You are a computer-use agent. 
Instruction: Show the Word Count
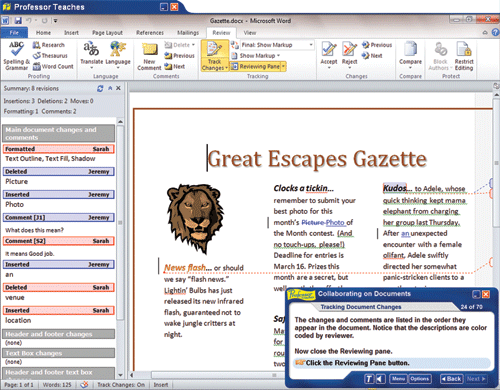[x=53, y=66]
